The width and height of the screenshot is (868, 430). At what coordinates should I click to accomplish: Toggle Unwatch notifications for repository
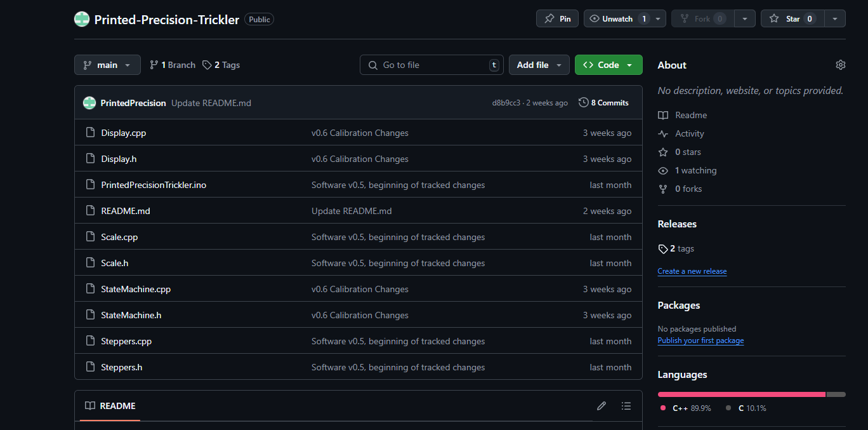[x=617, y=19]
